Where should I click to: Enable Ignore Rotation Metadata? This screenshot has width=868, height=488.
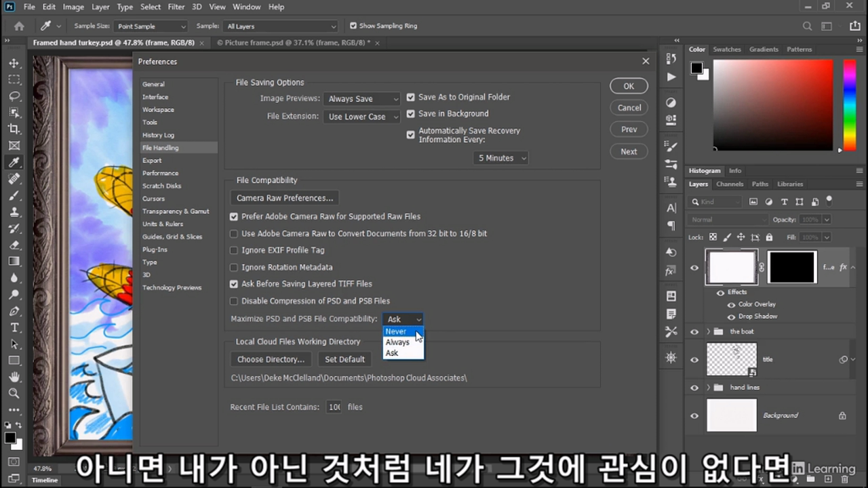click(x=234, y=268)
